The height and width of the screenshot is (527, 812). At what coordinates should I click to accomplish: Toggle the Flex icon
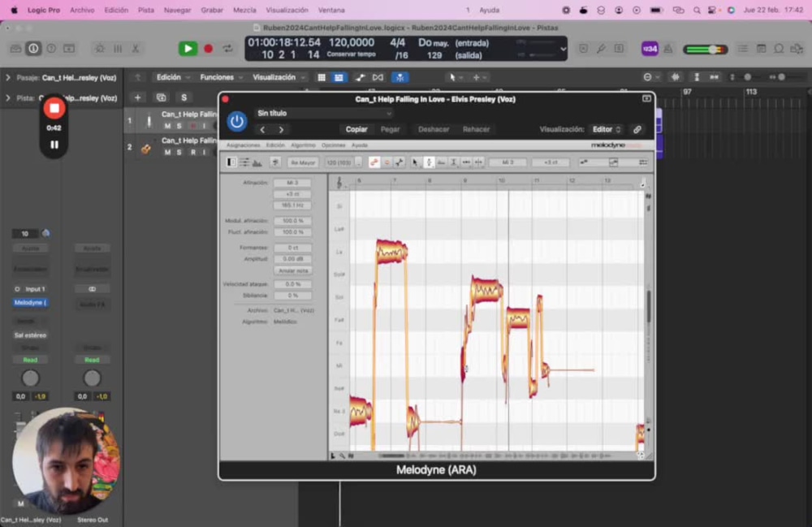(x=378, y=77)
